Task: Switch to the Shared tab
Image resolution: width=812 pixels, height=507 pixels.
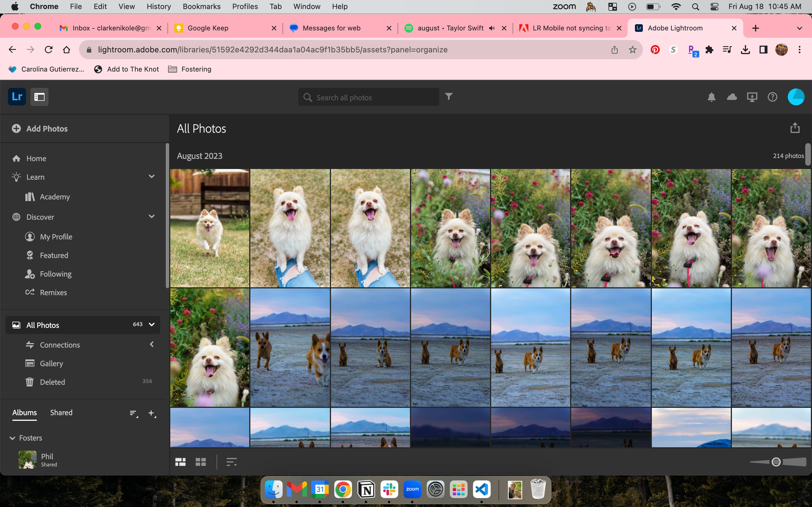Action: (61, 412)
